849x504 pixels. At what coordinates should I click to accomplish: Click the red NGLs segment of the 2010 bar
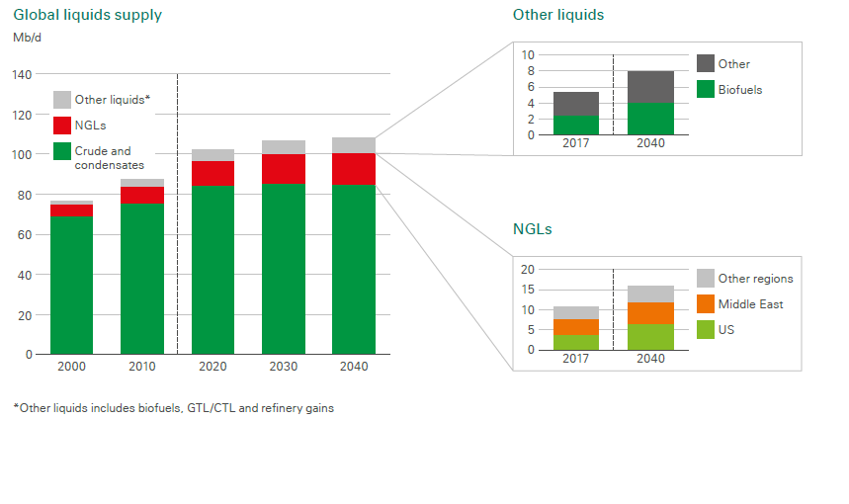coord(142,195)
